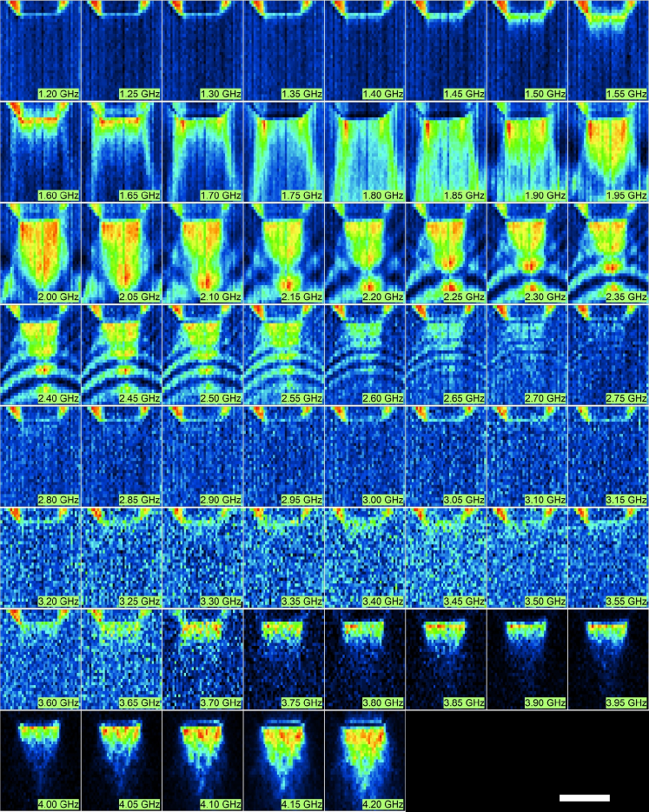649x812 pixels.
Task: Select the 4.00 GHz intensity map panel
Action: pyautogui.click(x=40, y=760)
